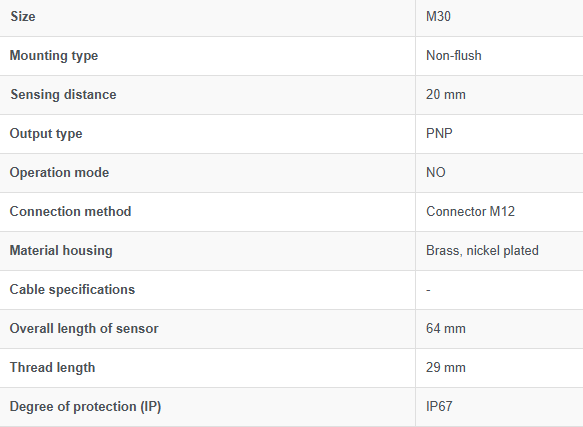The width and height of the screenshot is (583, 427).
Task: Select the NO operation mode value
Action: 436,173
